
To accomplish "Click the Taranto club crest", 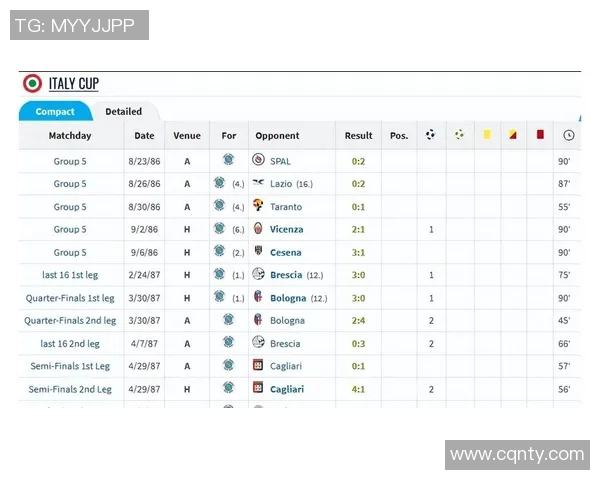I will 259,207.
